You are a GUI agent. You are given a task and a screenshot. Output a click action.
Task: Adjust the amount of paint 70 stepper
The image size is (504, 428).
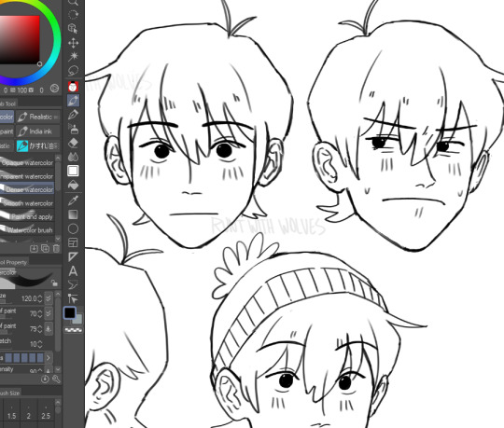tap(40, 313)
